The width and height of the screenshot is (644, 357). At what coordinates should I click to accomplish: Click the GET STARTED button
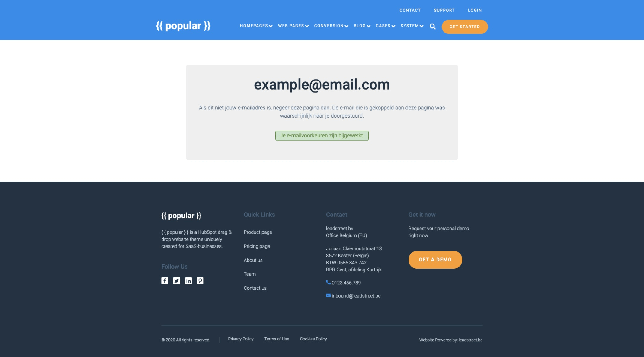pyautogui.click(x=464, y=27)
